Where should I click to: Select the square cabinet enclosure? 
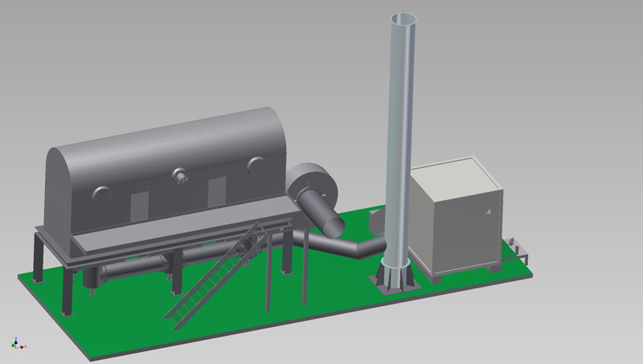(454, 217)
